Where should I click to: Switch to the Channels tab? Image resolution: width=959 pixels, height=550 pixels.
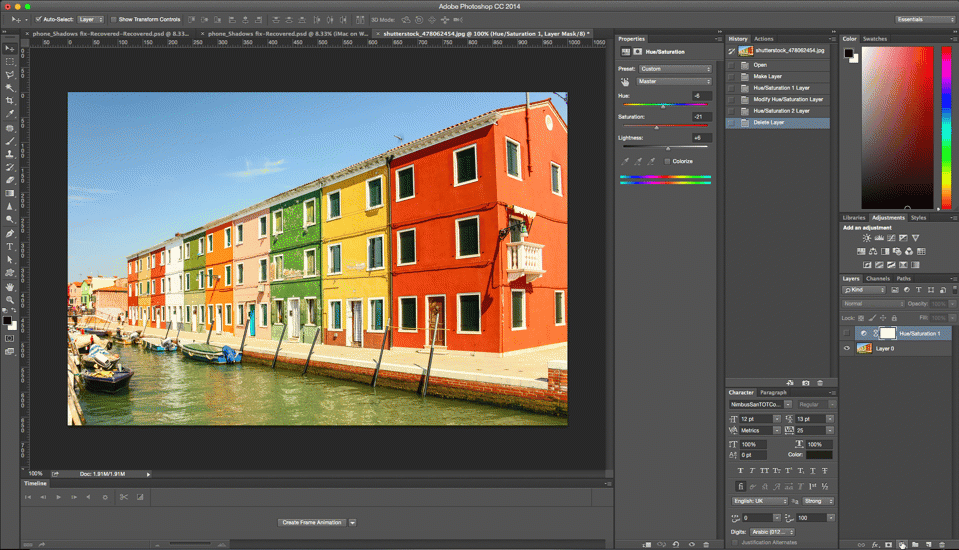[877, 278]
